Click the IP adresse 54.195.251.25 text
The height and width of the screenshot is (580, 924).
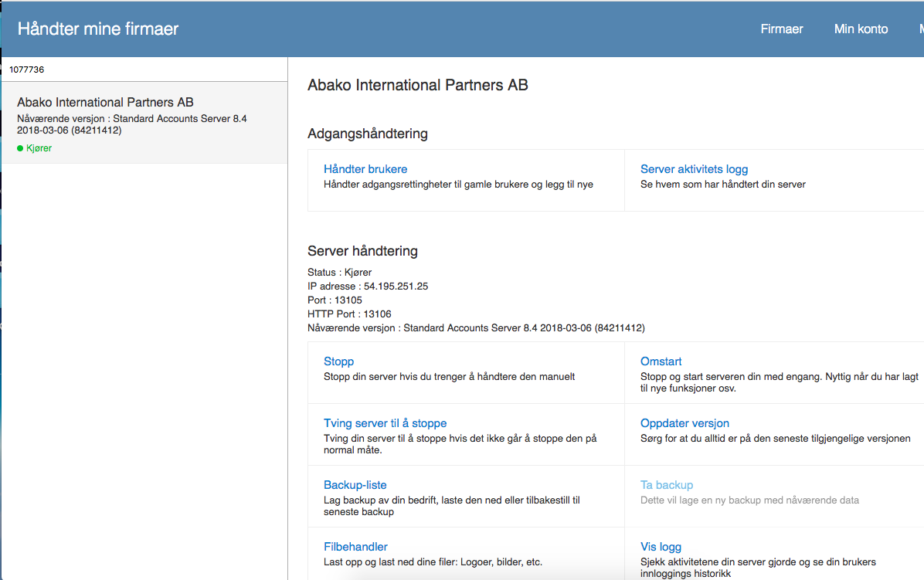[x=368, y=287]
